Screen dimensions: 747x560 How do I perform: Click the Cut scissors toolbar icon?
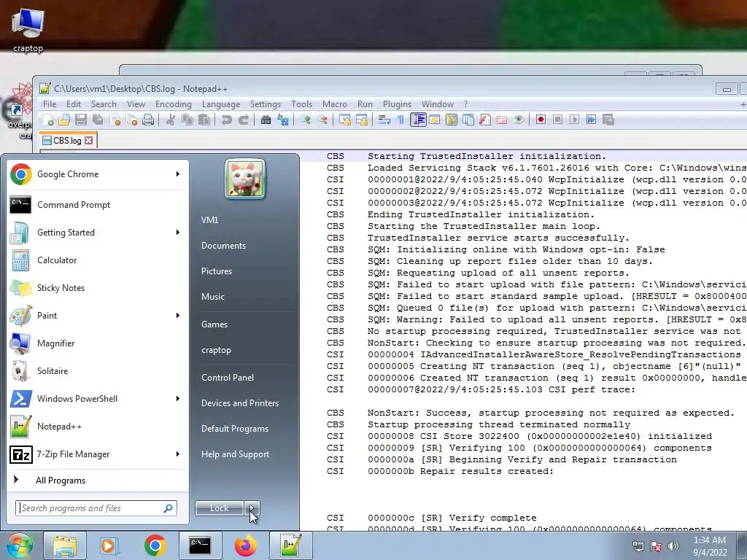[170, 120]
